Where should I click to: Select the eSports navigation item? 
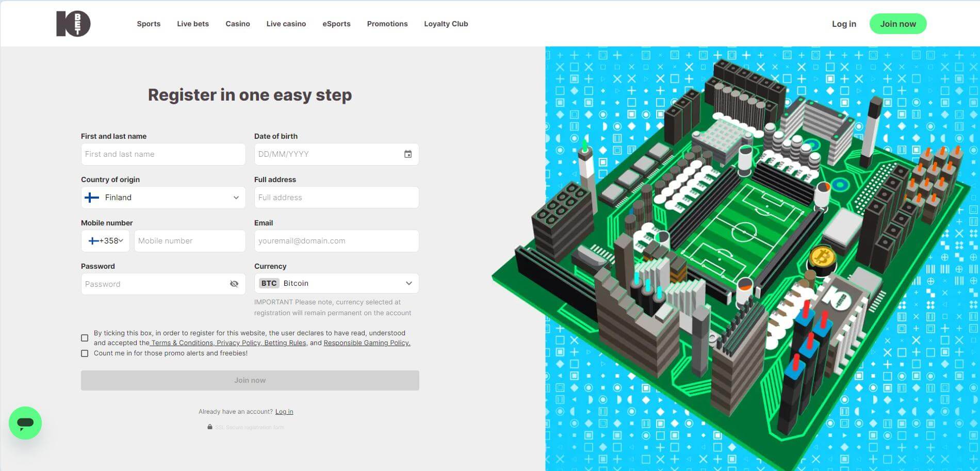point(336,24)
